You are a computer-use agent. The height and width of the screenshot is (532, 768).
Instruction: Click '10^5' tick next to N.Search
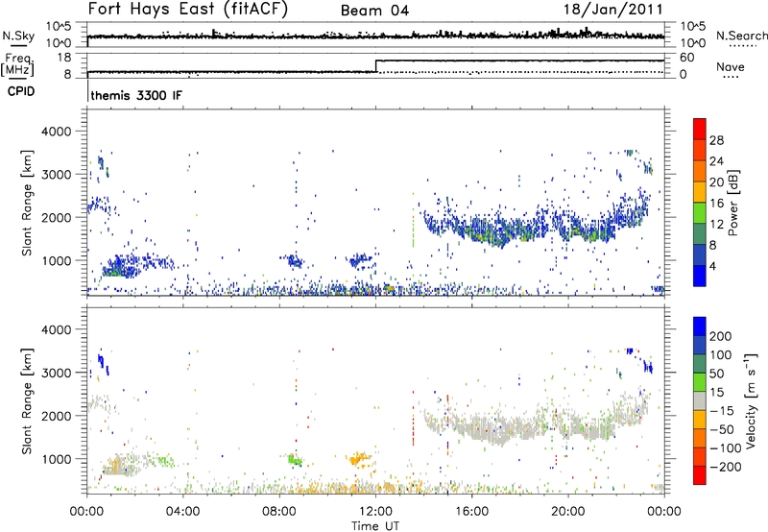coord(692,27)
